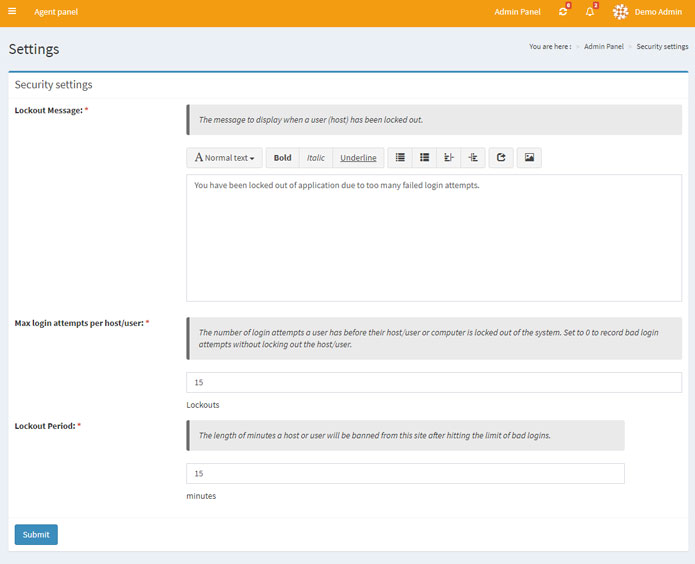Click the indent icon in editor toolbar

click(473, 158)
